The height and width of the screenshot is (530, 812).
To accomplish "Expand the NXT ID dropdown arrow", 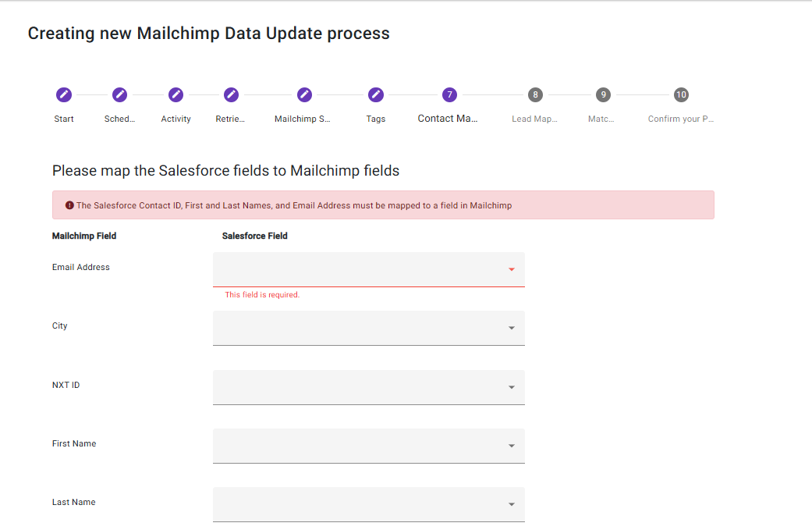I will pos(512,387).
